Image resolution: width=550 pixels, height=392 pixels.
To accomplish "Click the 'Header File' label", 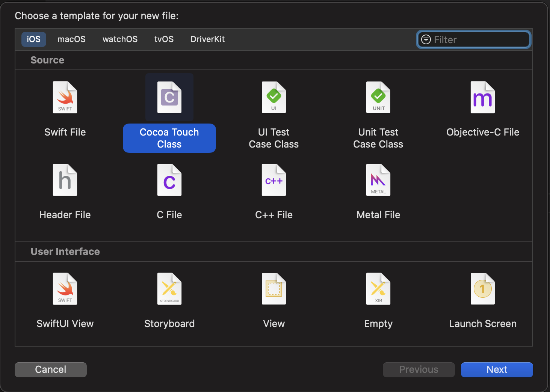I will (x=65, y=215).
